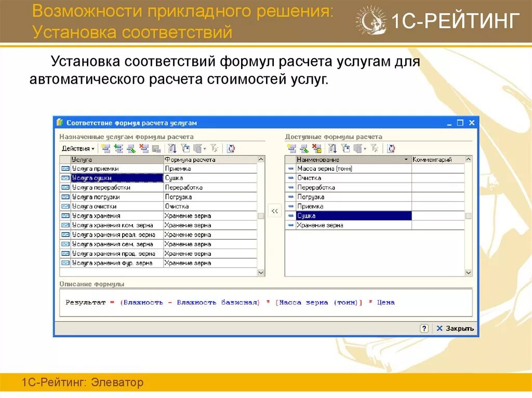Click formula cell Сушка next to Услуга сушки
Image resolution: width=532 pixels, height=398 pixels.
click(x=210, y=178)
